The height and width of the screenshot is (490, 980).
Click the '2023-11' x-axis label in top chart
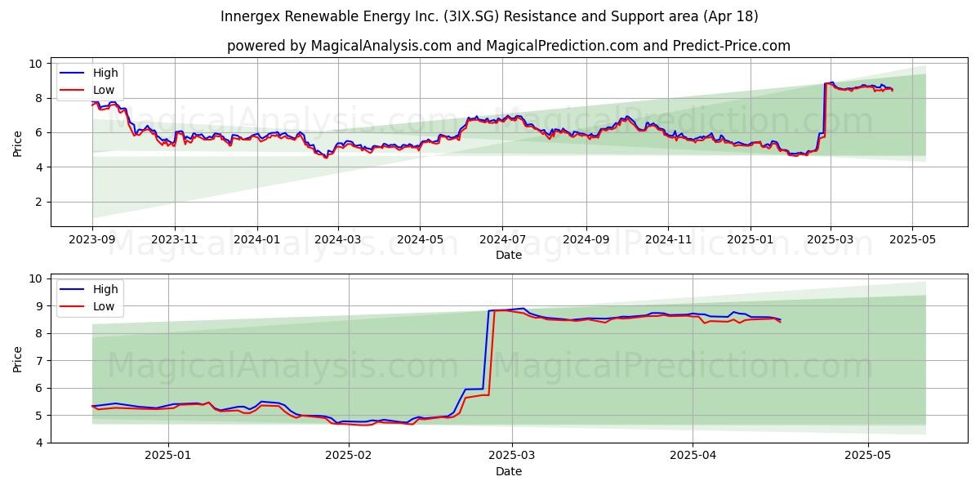pyautogui.click(x=175, y=240)
